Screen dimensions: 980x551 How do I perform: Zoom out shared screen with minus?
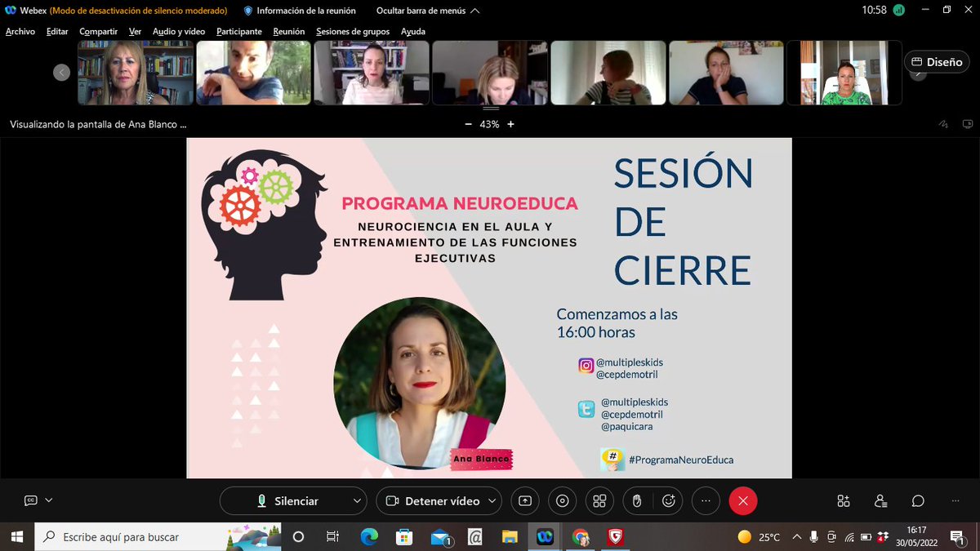tap(468, 124)
